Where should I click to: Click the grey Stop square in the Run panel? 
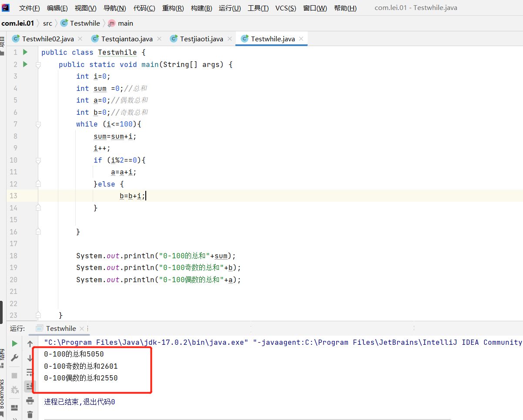click(14, 375)
